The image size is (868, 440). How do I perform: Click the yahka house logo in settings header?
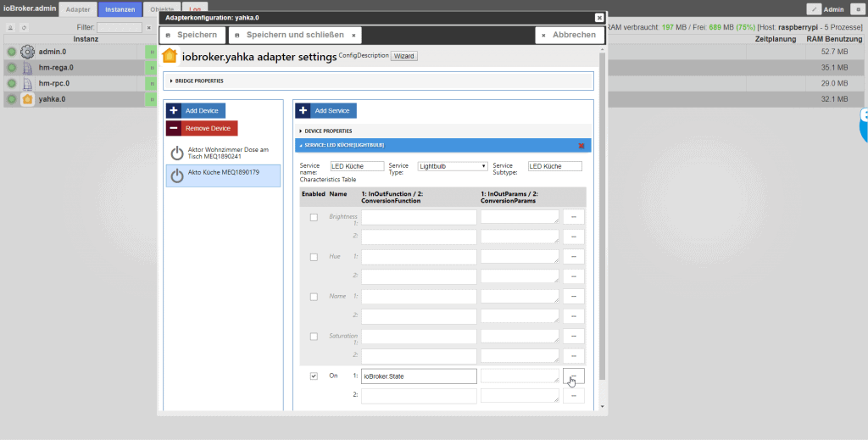pos(170,56)
